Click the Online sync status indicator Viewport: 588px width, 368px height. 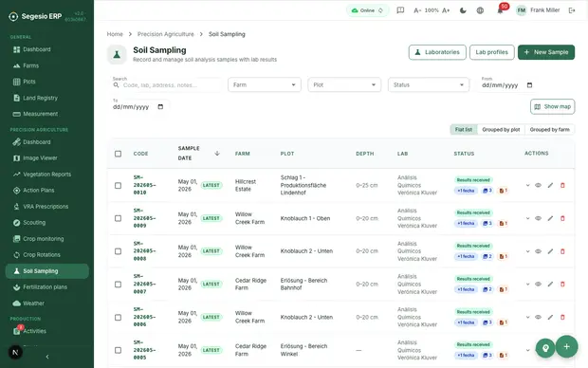pyautogui.click(x=367, y=10)
